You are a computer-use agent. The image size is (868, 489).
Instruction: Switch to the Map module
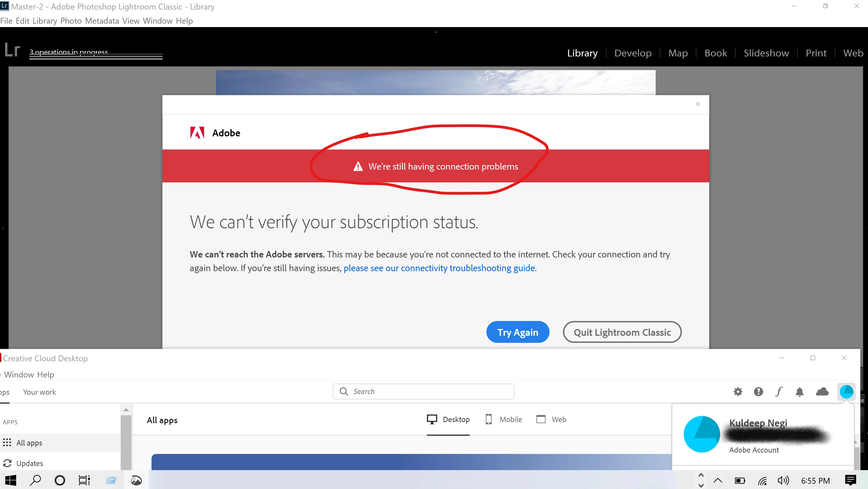(x=678, y=53)
